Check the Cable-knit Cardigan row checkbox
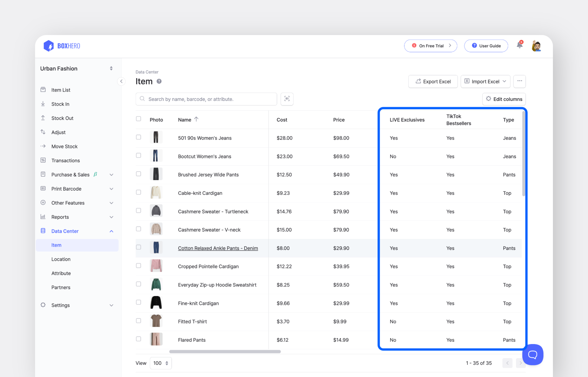The image size is (588, 377). (139, 192)
